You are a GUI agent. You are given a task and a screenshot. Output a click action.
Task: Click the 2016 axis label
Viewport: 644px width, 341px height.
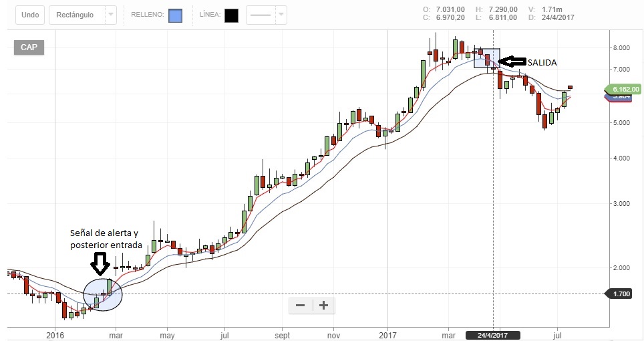(55, 335)
